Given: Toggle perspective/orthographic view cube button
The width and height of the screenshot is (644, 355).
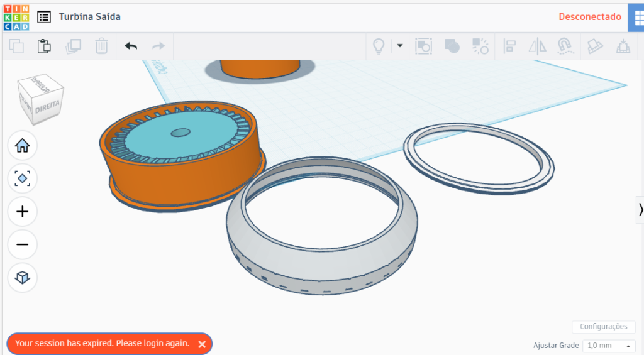Looking at the screenshot, I should tap(23, 277).
